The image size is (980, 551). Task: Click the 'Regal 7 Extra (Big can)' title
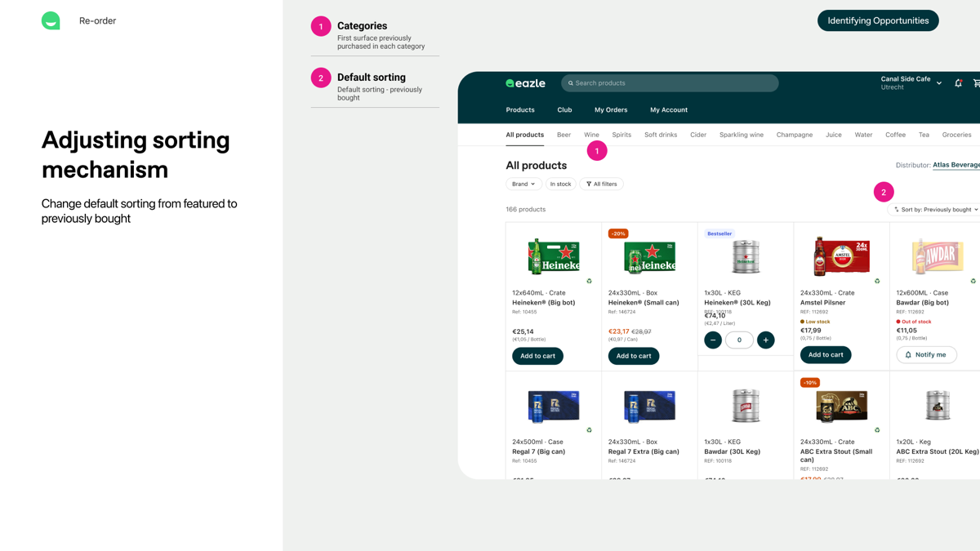[644, 451]
